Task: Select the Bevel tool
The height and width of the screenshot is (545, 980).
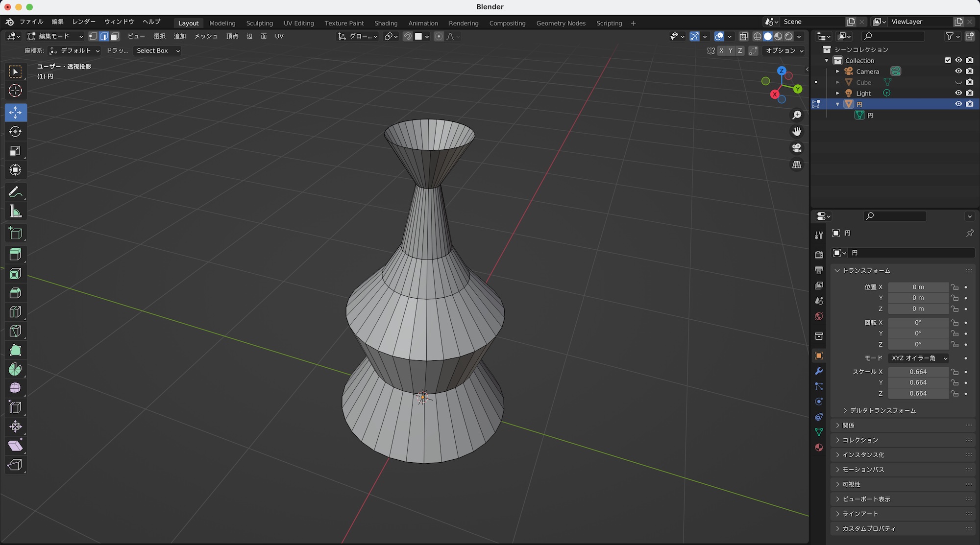Action: pos(15,293)
